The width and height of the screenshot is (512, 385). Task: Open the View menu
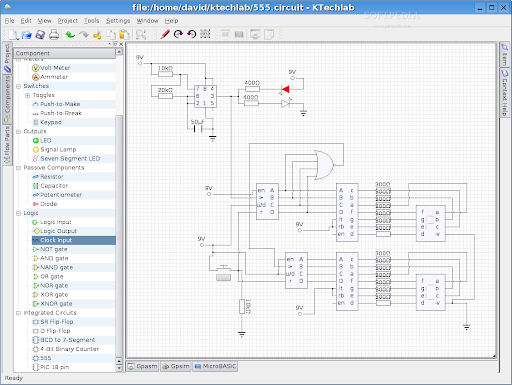click(44, 21)
